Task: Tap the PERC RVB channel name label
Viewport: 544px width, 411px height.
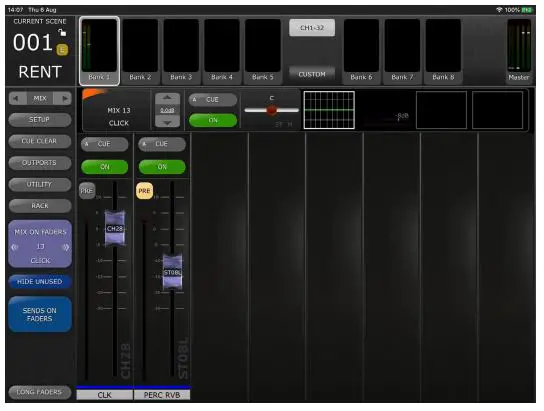Action: [x=162, y=395]
